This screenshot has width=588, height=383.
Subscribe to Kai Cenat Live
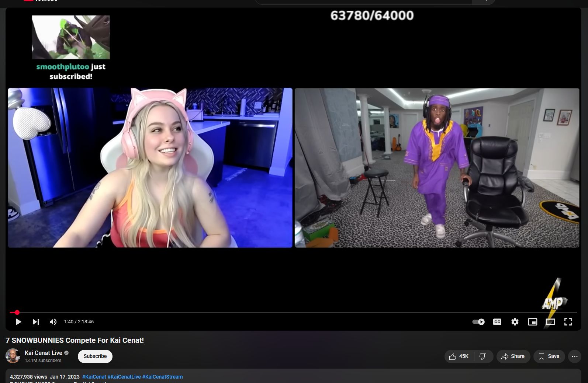click(95, 356)
